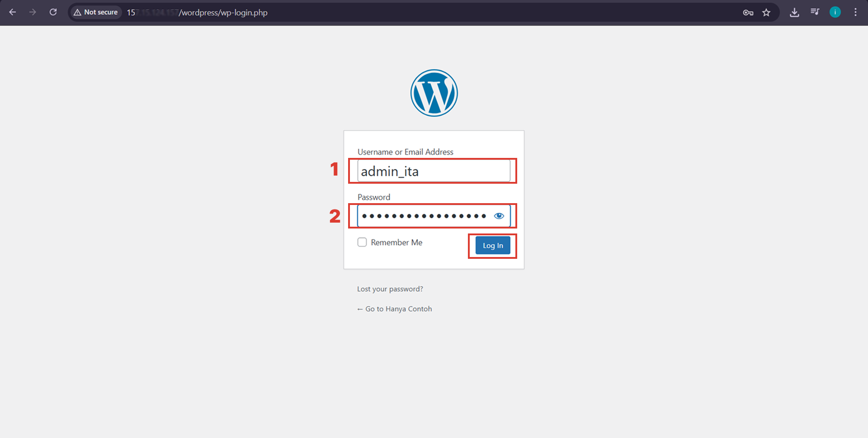Open the media controls icon in toolbar
This screenshot has height=438, width=868.
[815, 12]
